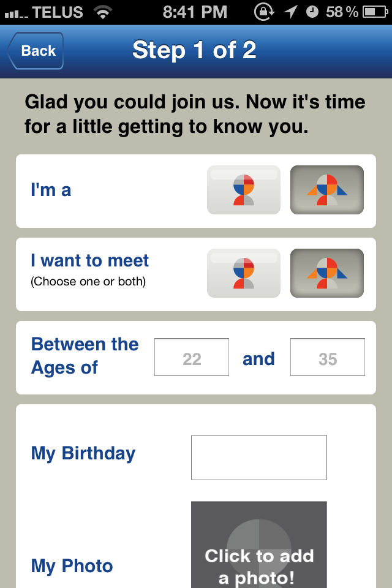The width and height of the screenshot is (392, 588).
Task: Tap the "My Photo" label
Action: [72, 566]
